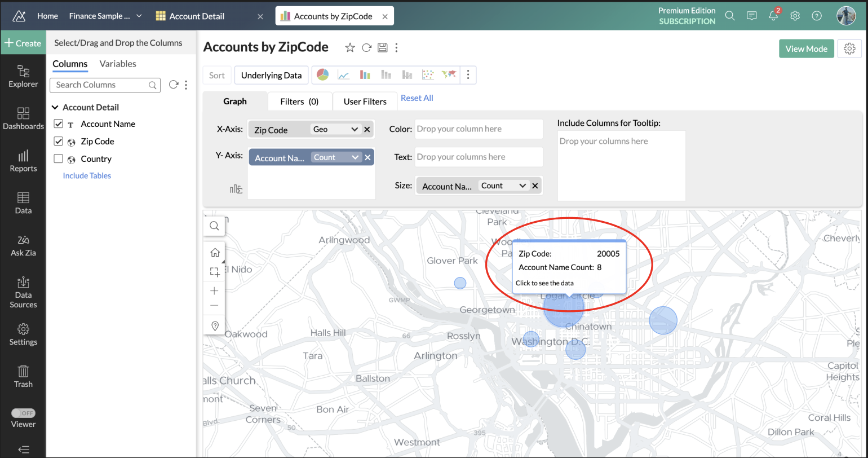This screenshot has height=458, width=868.
Task: Close the Accounts by ZipCode tab
Action: (x=385, y=16)
